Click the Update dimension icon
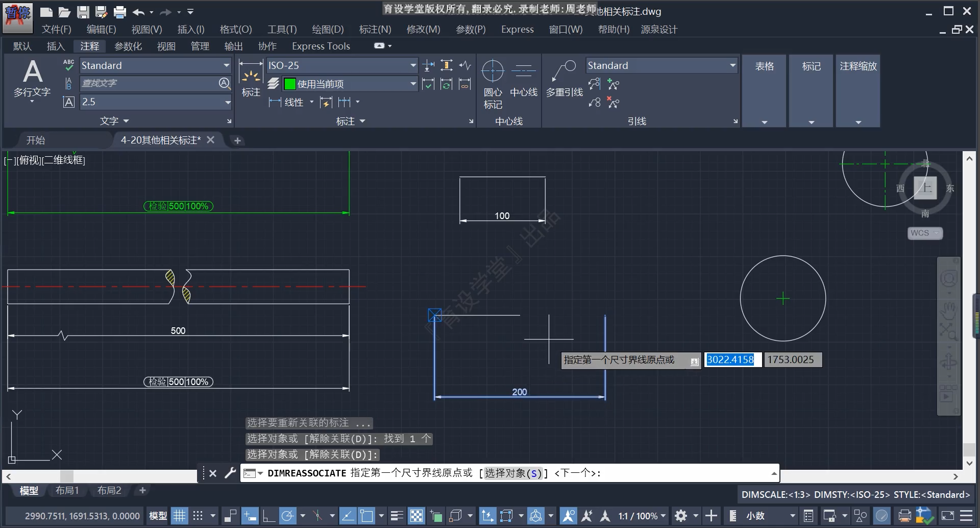Screen dimensions: 980x528 click(447, 84)
